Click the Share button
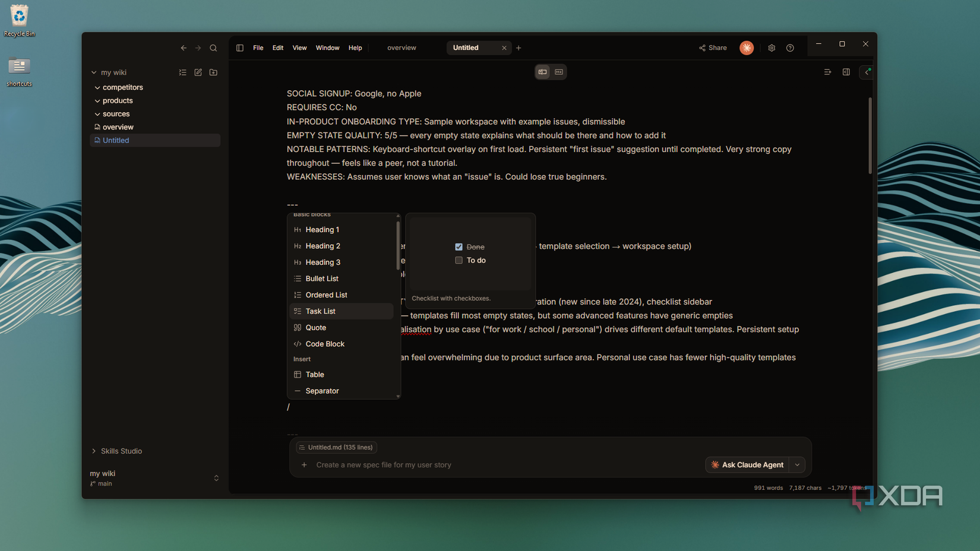 pyautogui.click(x=713, y=48)
